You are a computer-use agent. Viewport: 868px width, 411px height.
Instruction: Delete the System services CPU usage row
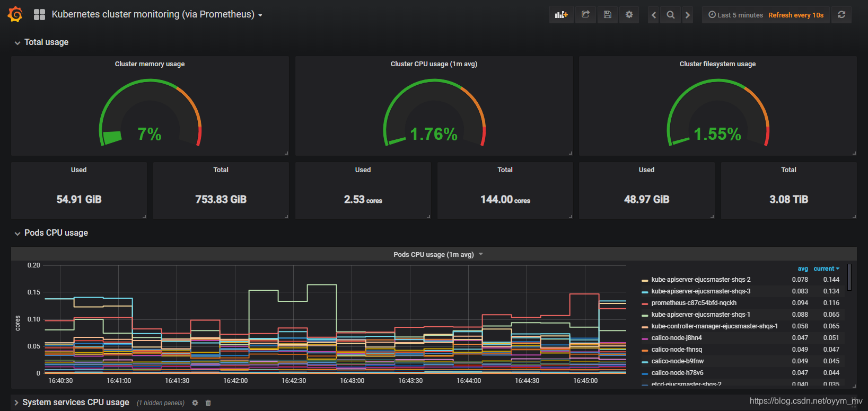click(x=208, y=403)
